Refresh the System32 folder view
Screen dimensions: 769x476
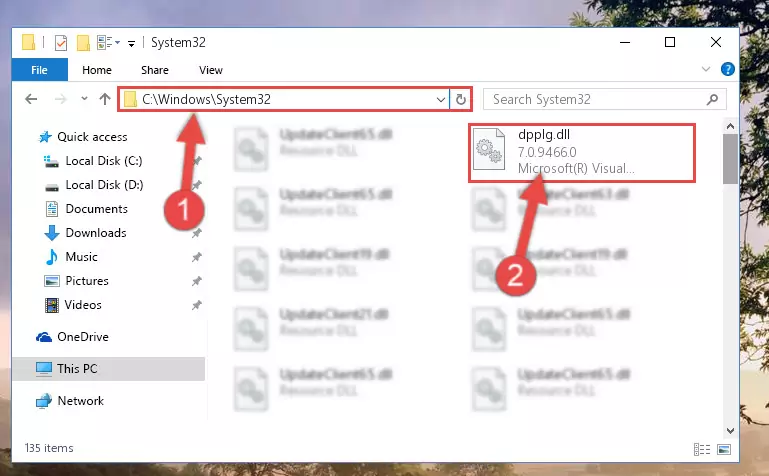coord(461,100)
